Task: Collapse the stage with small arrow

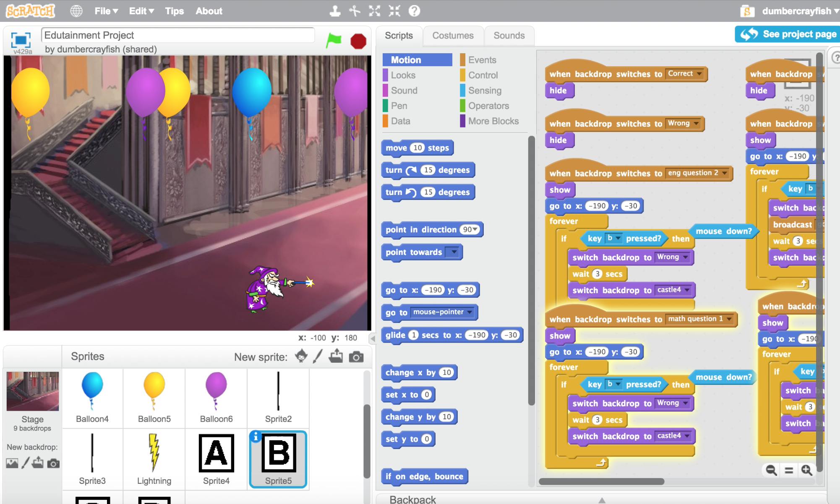Action: [372, 338]
